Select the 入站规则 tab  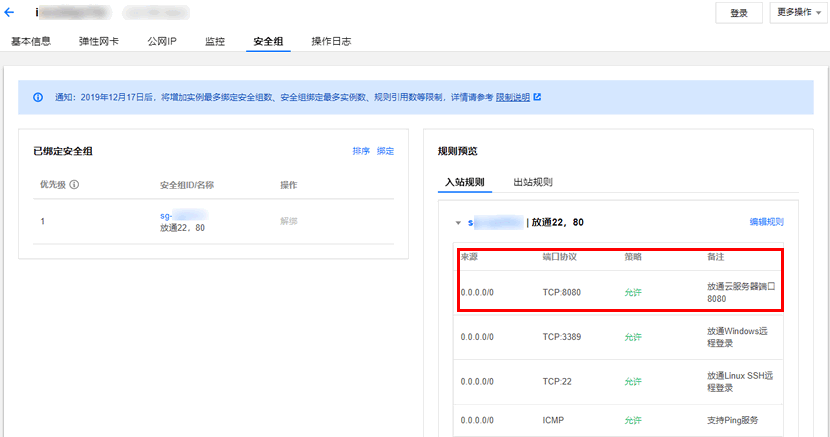coord(465,182)
